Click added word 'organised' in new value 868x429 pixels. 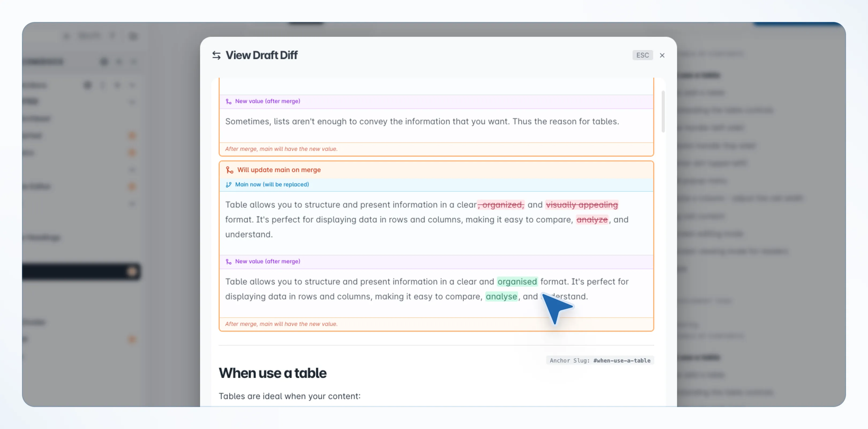[x=517, y=282]
